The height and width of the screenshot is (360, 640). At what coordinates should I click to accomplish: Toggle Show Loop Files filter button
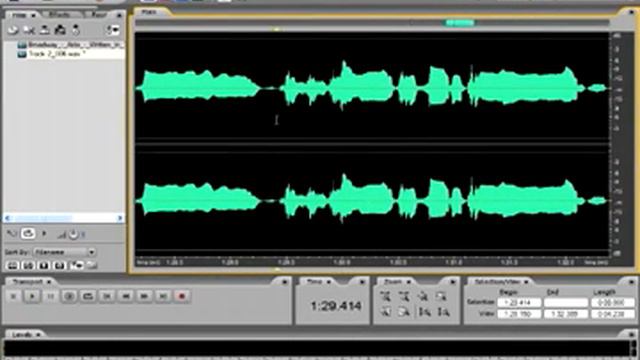coord(28,266)
